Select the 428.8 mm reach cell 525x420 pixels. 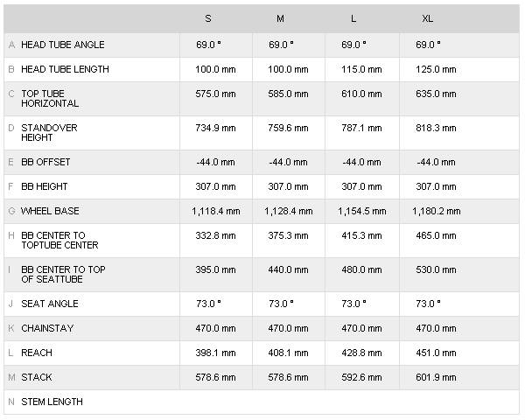[360, 353]
